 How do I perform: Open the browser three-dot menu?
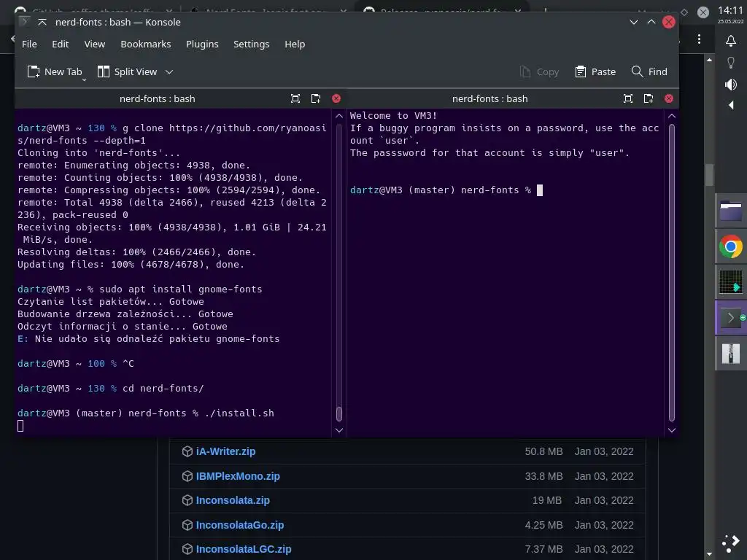point(699,39)
